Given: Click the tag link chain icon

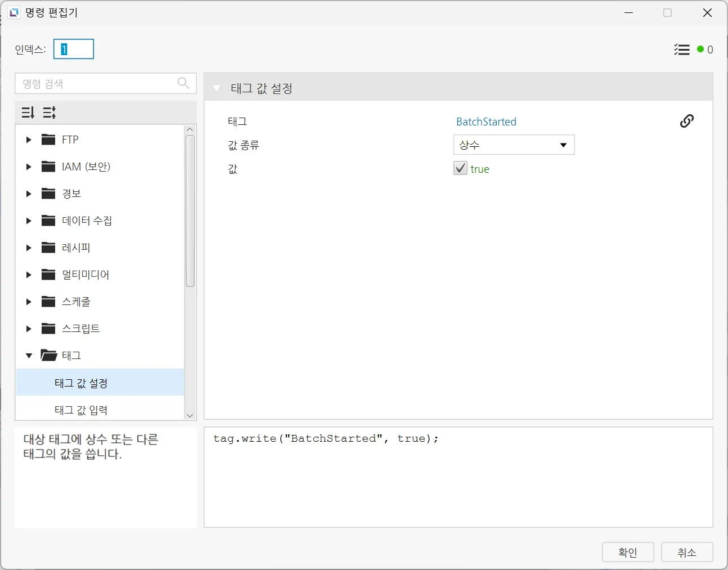Looking at the screenshot, I should pyautogui.click(x=686, y=121).
